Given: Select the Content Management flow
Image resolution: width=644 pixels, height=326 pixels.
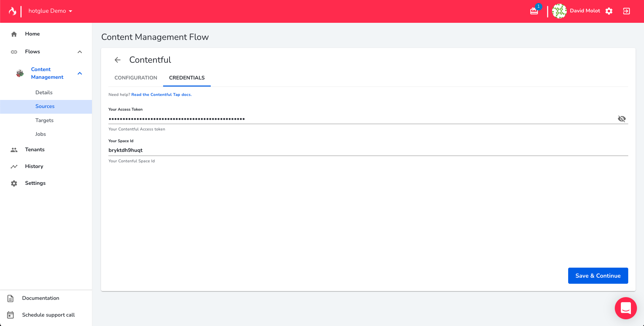Looking at the screenshot, I should pos(47,73).
